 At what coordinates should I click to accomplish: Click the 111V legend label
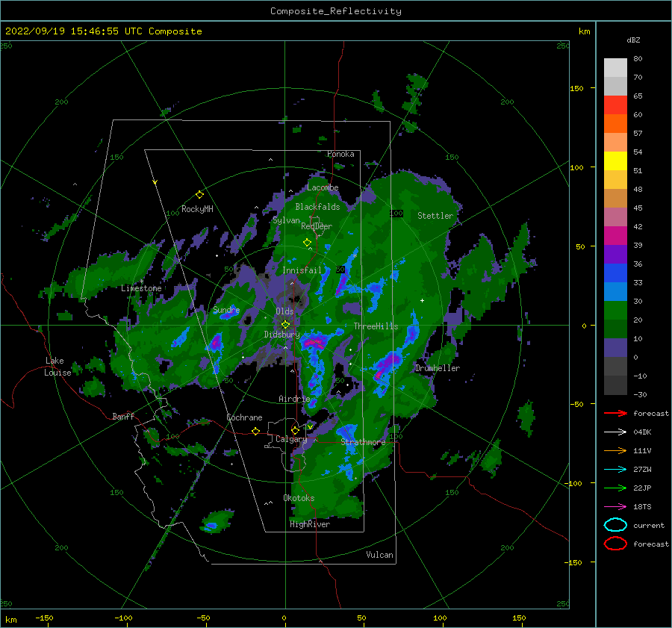click(x=642, y=450)
